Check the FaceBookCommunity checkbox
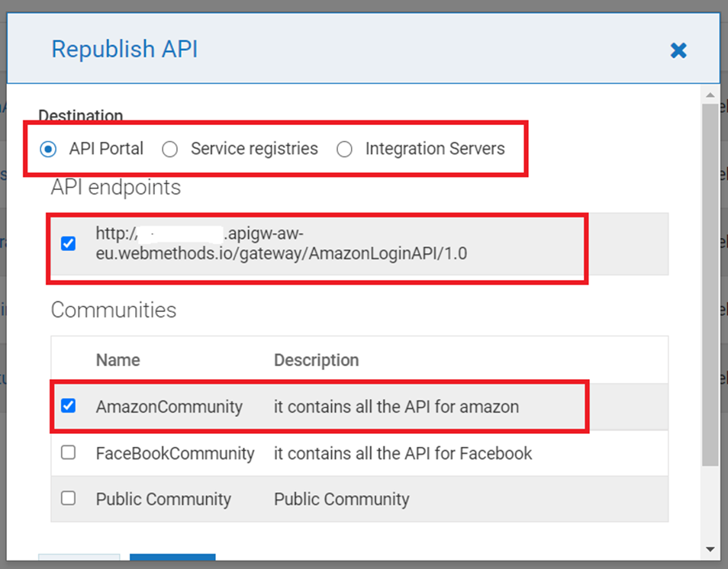 coord(68,452)
